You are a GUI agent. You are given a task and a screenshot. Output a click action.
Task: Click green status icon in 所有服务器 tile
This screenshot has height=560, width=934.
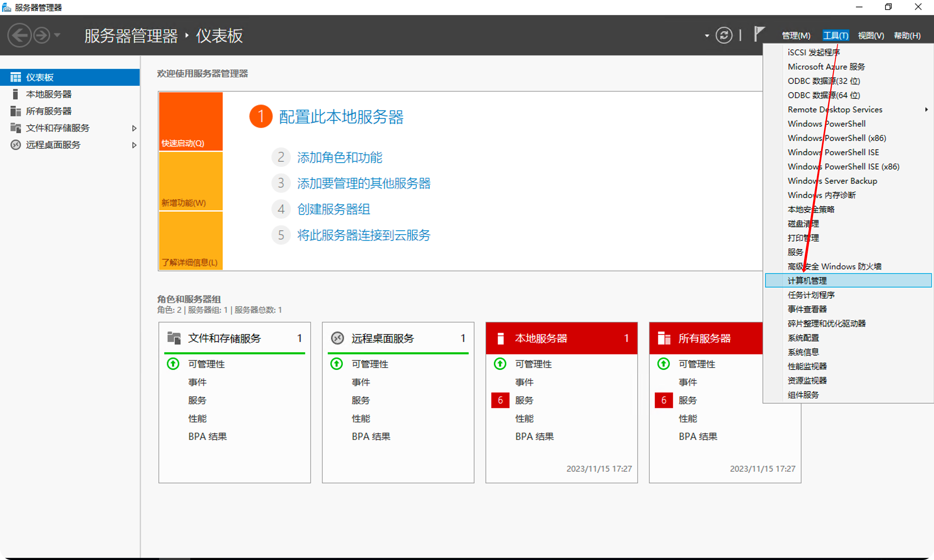point(663,364)
